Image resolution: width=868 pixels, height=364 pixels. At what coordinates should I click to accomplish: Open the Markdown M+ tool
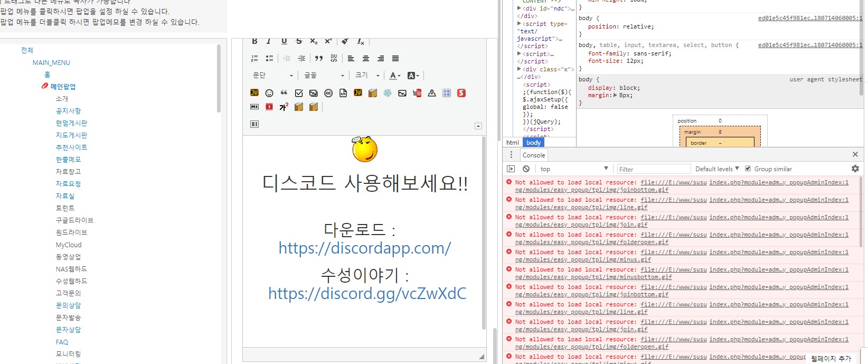pyautogui.click(x=254, y=107)
